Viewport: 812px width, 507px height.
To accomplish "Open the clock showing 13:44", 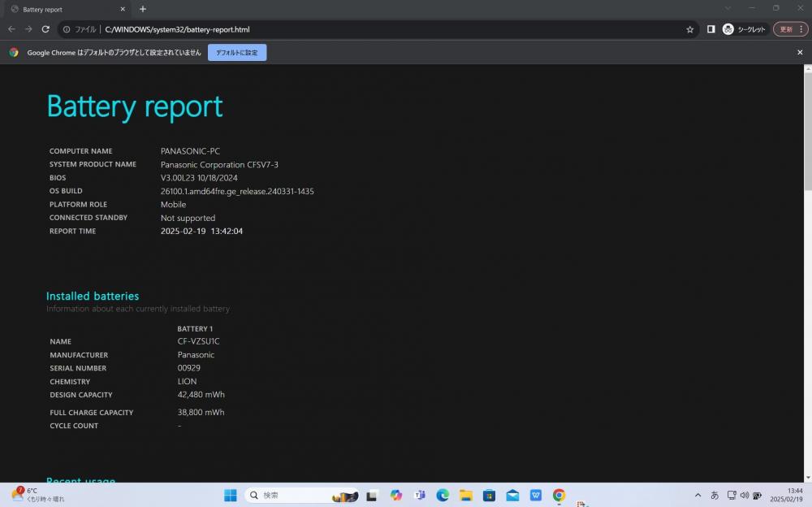I will click(786, 495).
